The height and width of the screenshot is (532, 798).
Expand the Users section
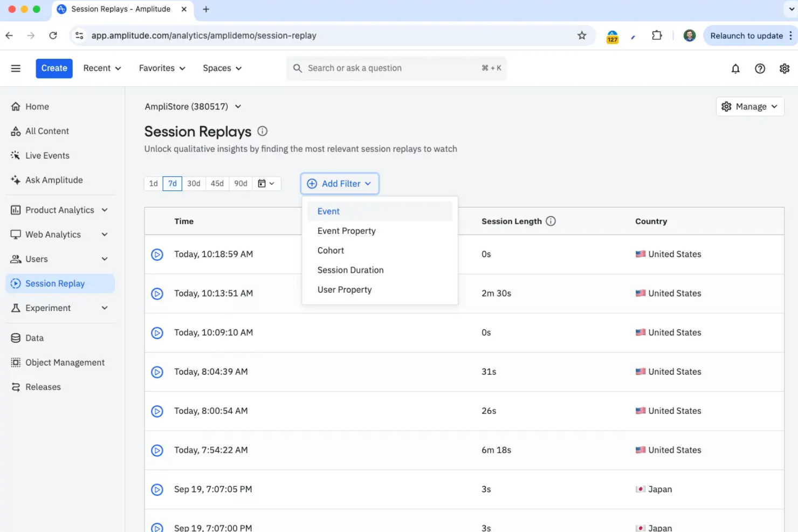60,259
